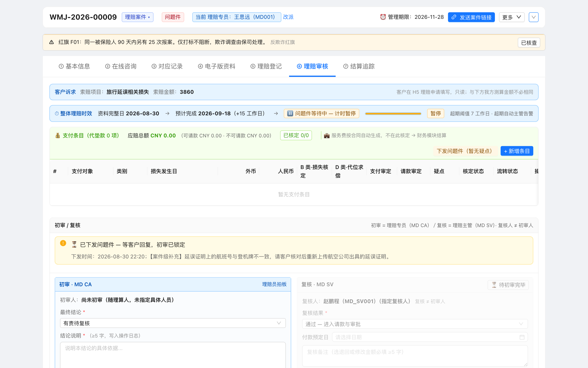The image size is (588, 368).
Task: Open the 结算追踪 tab
Action: coord(359,66)
